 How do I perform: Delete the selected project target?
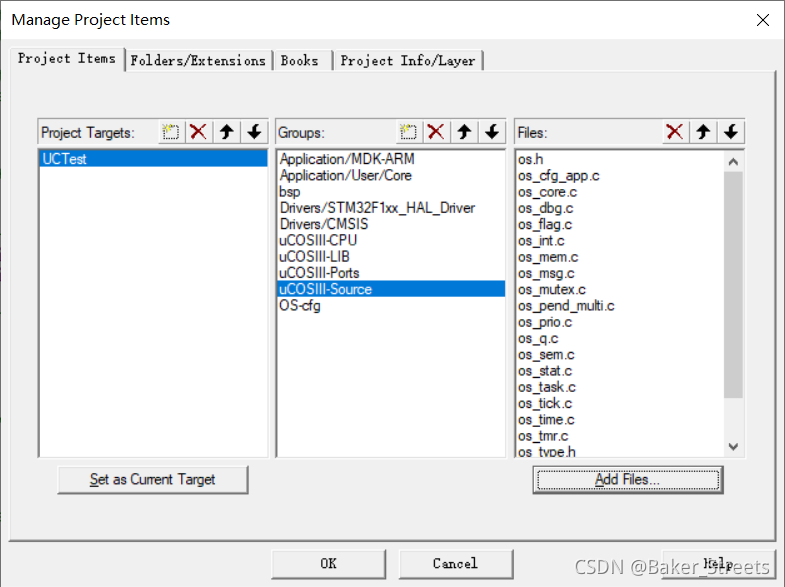pyautogui.click(x=199, y=132)
